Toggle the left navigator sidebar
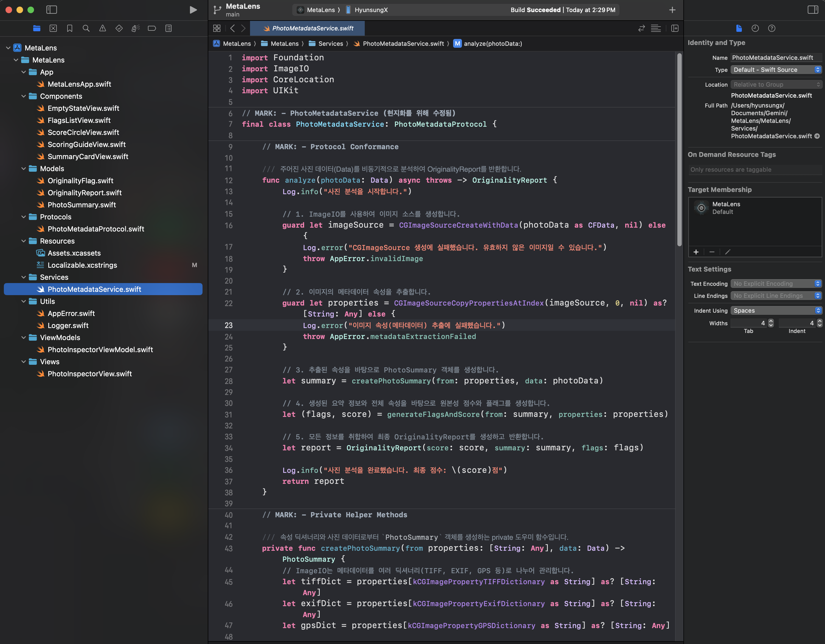 coord(51,10)
